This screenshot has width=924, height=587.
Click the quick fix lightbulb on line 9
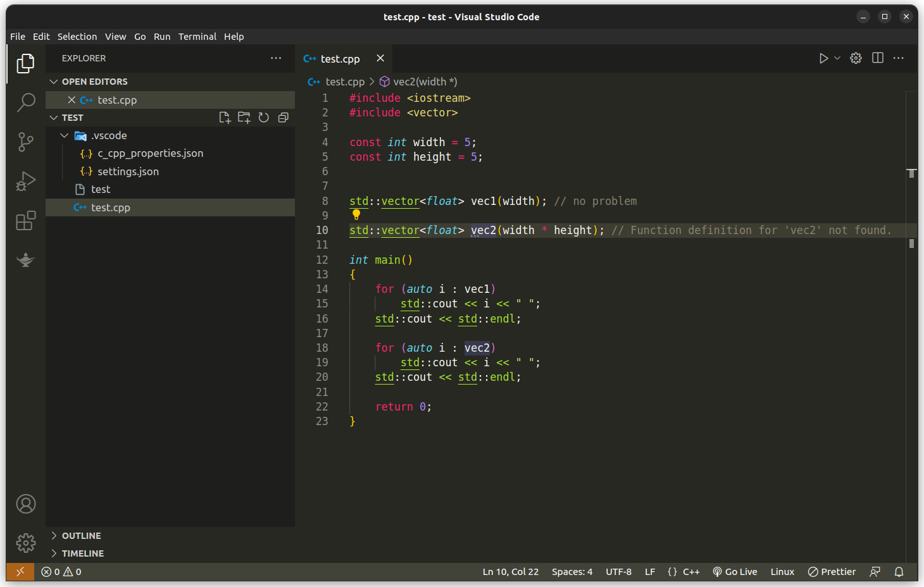pos(356,214)
